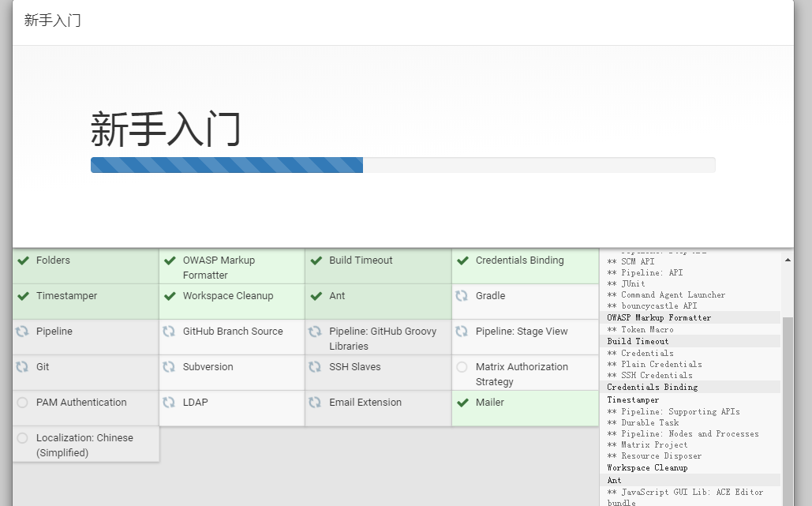Select the PAM Authentication plugin label
The height and width of the screenshot is (506, 812).
pyautogui.click(x=81, y=403)
